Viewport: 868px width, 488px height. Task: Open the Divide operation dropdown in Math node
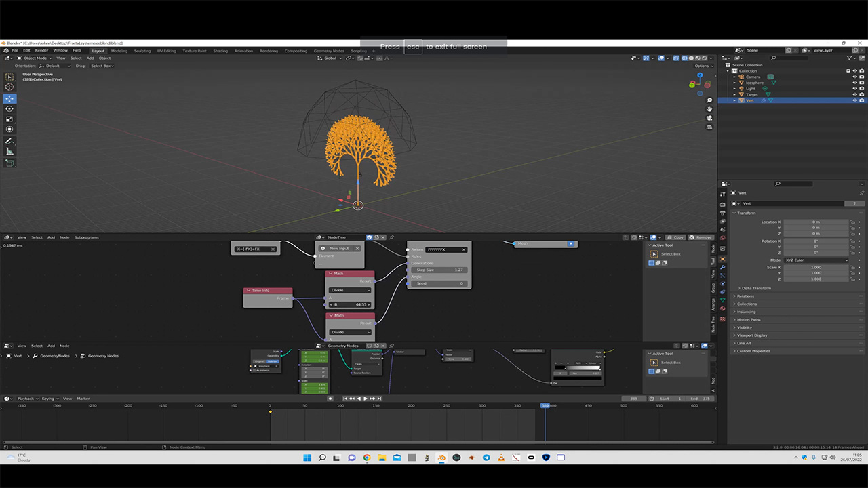click(350, 290)
